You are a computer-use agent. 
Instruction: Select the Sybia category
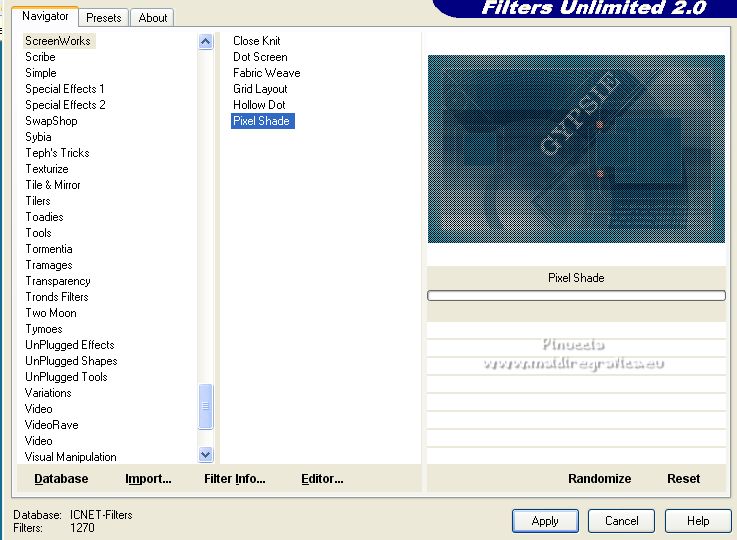point(39,137)
